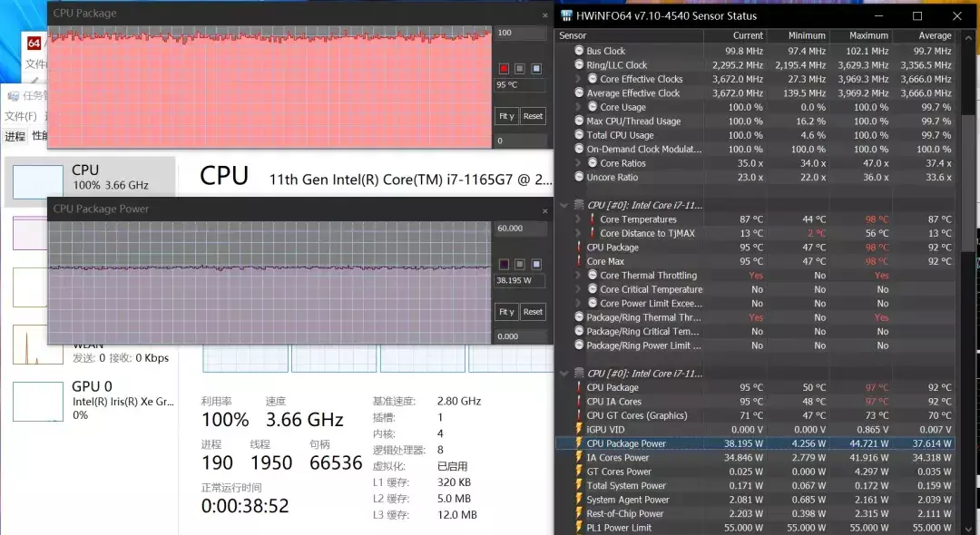Close the CPU Package Power graph window
Viewport: 980px width, 535px height.
point(545,211)
